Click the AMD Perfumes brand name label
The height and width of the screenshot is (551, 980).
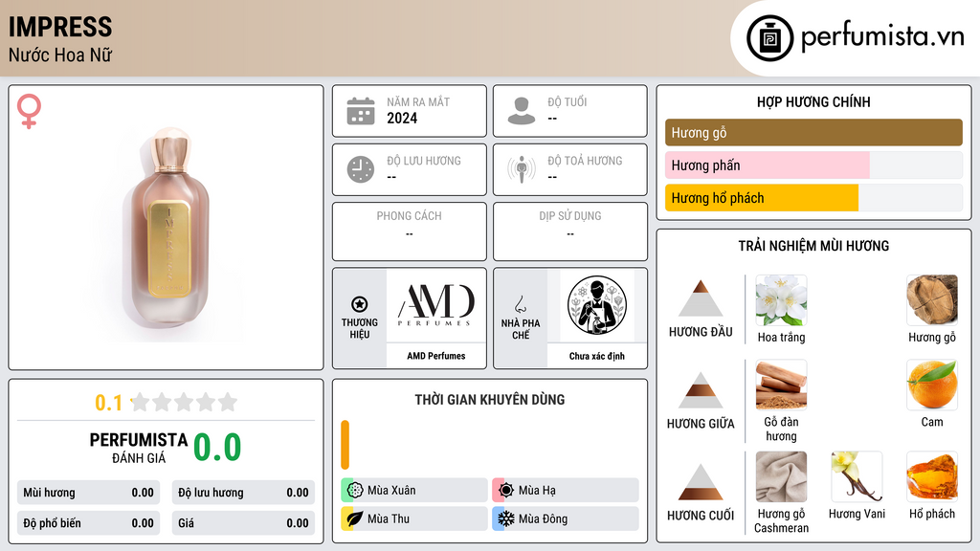tap(436, 356)
